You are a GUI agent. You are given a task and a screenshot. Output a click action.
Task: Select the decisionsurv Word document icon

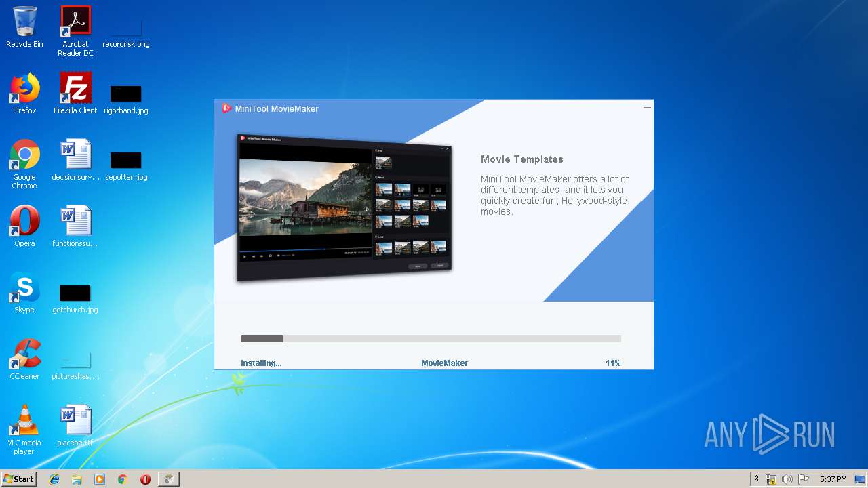click(75, 160)
